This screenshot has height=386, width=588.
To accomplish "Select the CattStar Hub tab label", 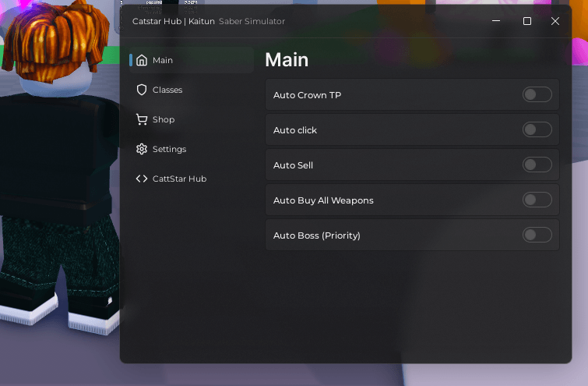I will click(179, 179).
